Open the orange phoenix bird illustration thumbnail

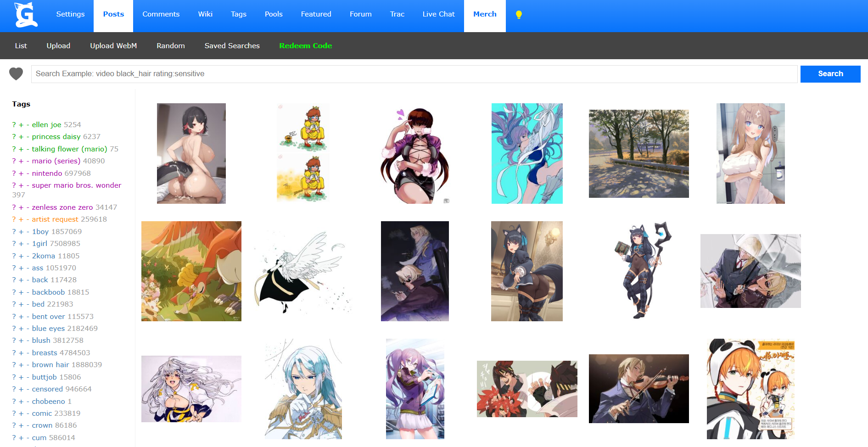191,271
